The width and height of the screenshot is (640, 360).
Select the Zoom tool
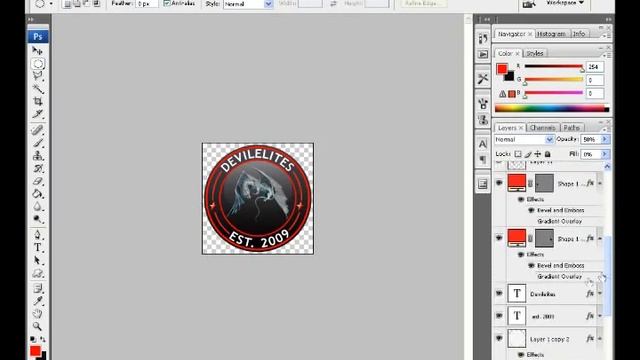pyautogui.click(x=38, y=326)
